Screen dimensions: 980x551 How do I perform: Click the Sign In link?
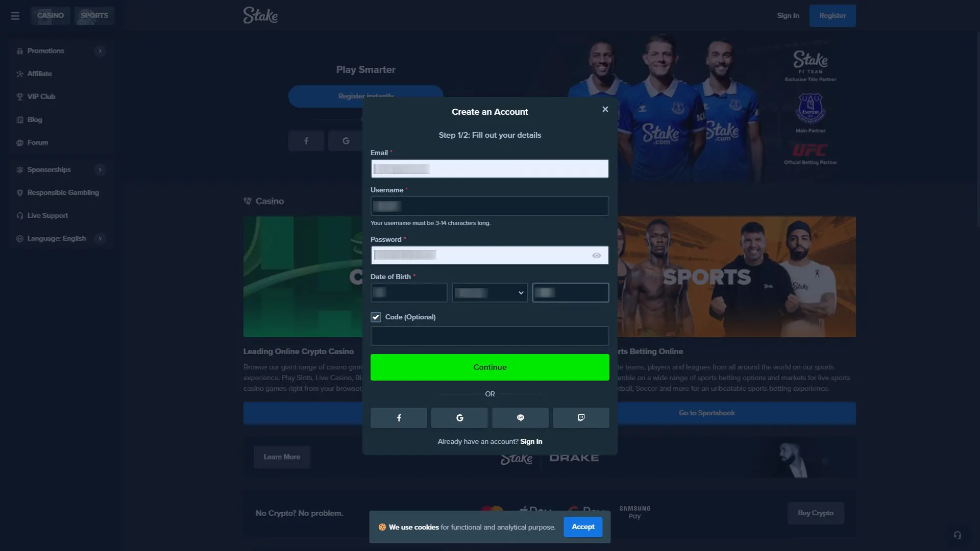coord(531,441)
